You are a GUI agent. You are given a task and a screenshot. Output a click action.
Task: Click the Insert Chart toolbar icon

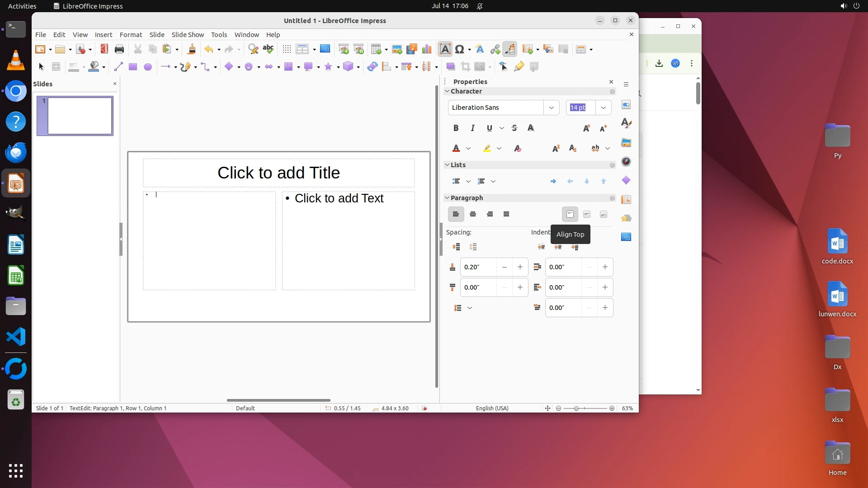click(426, 49)
